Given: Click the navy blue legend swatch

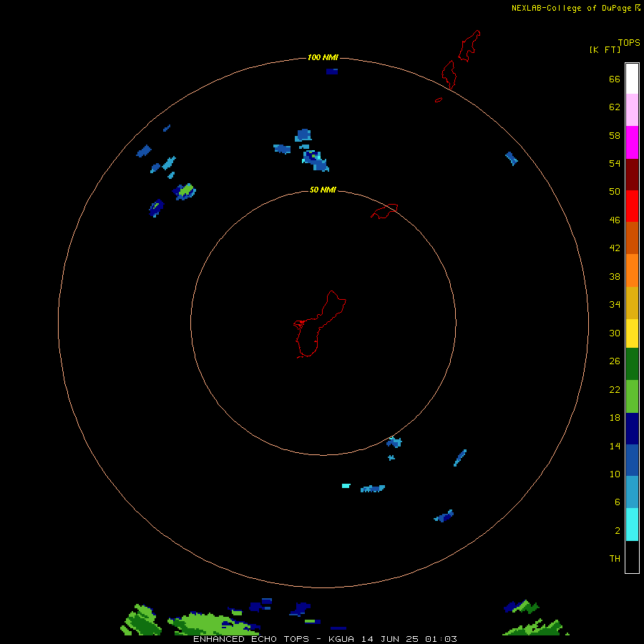Looking at the screenshot, I should [x=632, y=429].
